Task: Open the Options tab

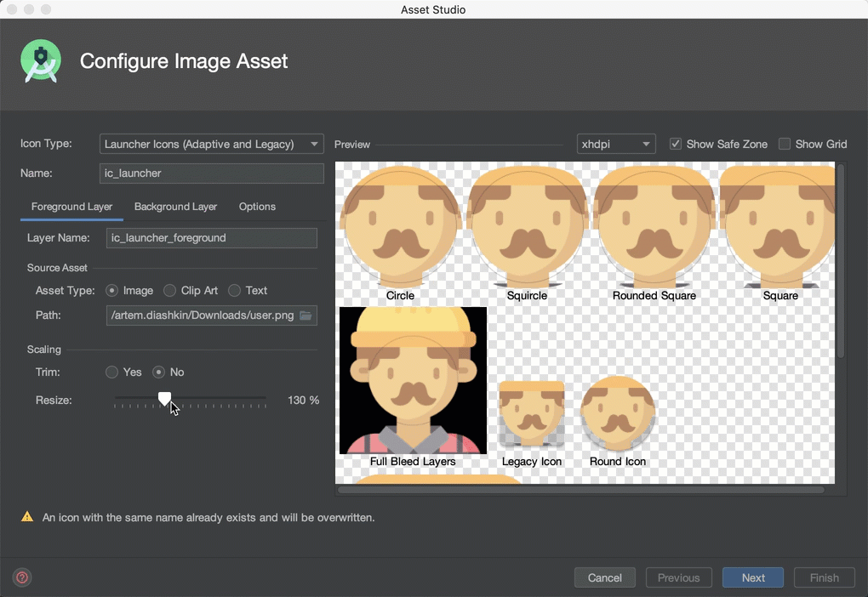Action: coord(257,207)
